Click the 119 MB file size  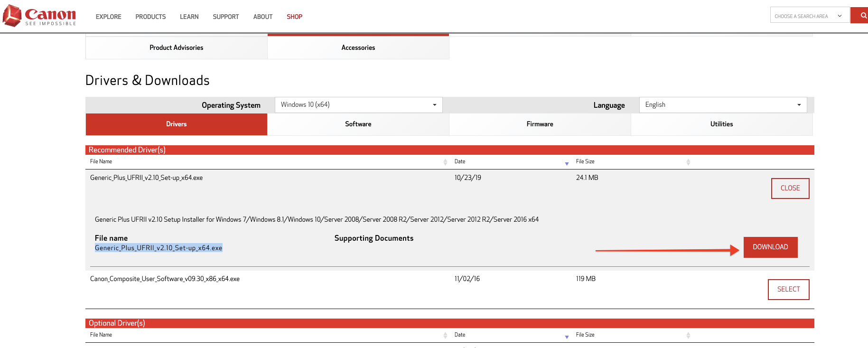[x=586, y=279]
